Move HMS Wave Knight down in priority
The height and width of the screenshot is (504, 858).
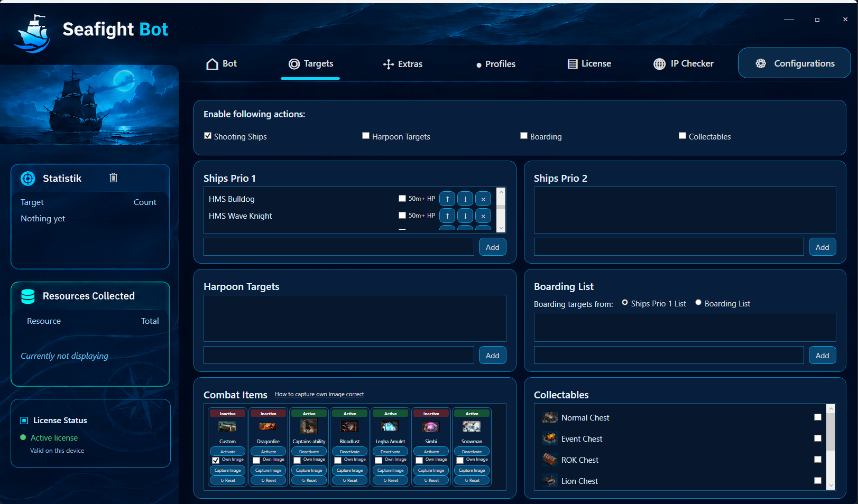click(465, 216)
